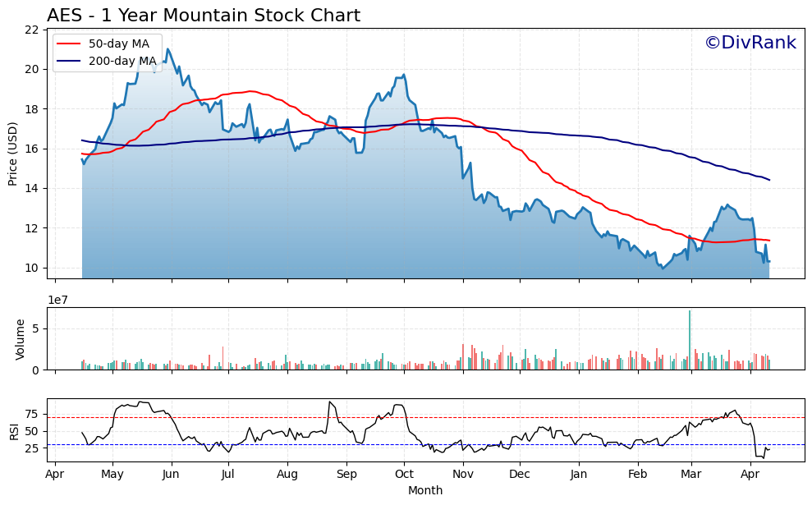This screenshot has width=812, height=505.
Task: Click the price axis tick label "14"
Action: click(32, 189)
